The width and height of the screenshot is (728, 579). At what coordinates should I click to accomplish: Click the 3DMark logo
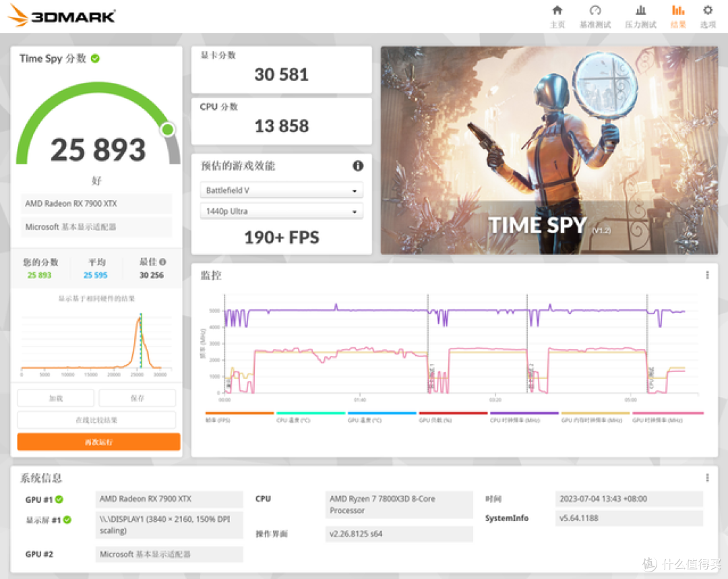tap(62, 16)
